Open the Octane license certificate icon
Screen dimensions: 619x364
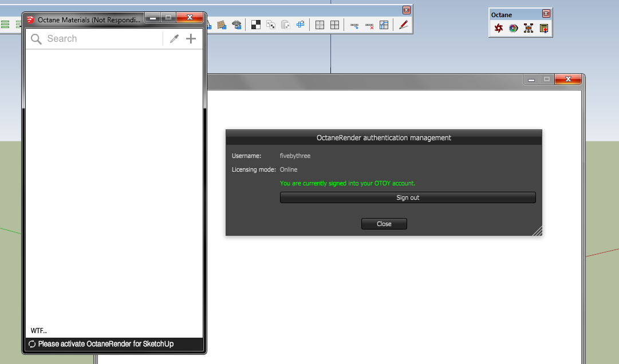543,28
